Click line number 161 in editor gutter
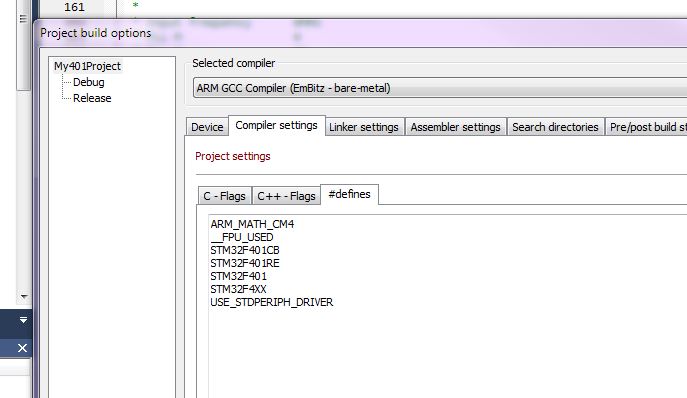687x398 pixels. pos(74,7)
